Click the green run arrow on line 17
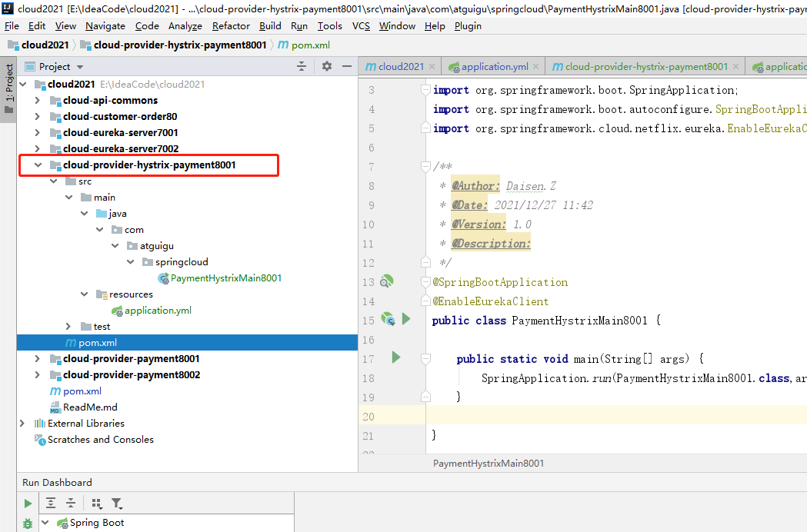This screenshot has width=807, height=532. tap(395, 357)
